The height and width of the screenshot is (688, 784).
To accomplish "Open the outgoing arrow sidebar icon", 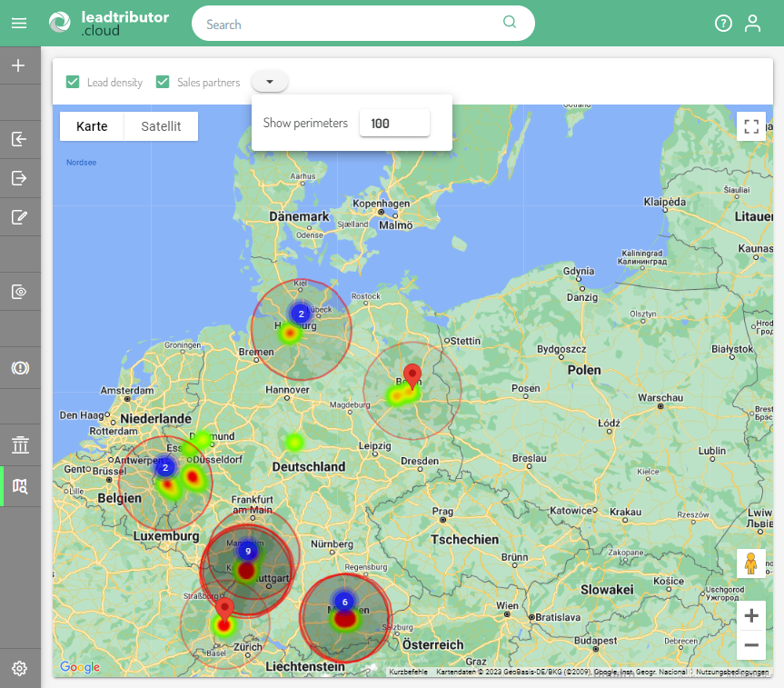I will click(19, 178).
